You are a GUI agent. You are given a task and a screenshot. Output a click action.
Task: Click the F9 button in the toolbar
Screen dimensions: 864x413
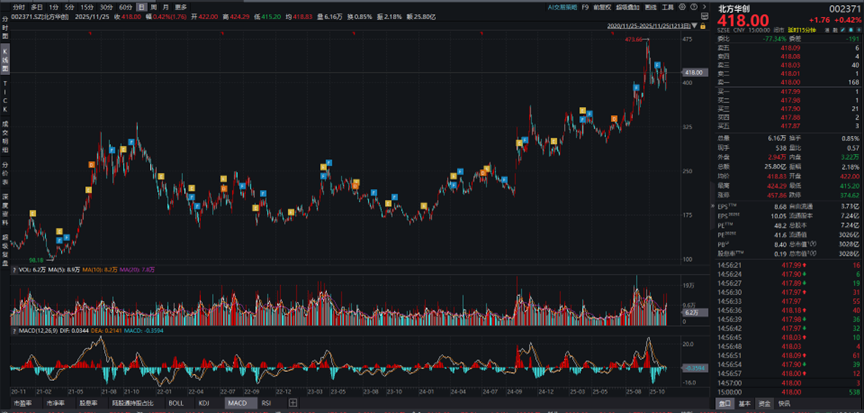pos(587,6)
